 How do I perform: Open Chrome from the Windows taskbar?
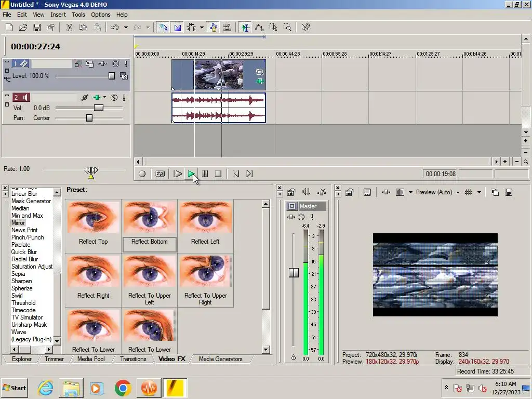pyautogui.click(x=123, y=388)
